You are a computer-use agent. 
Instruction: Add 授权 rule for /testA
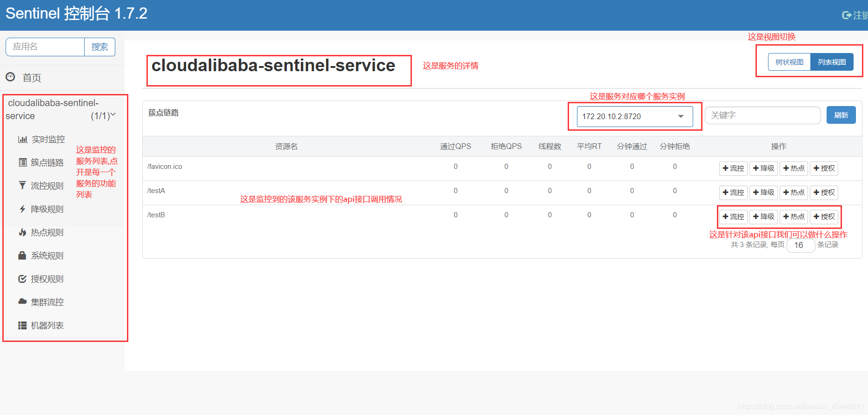824,193
